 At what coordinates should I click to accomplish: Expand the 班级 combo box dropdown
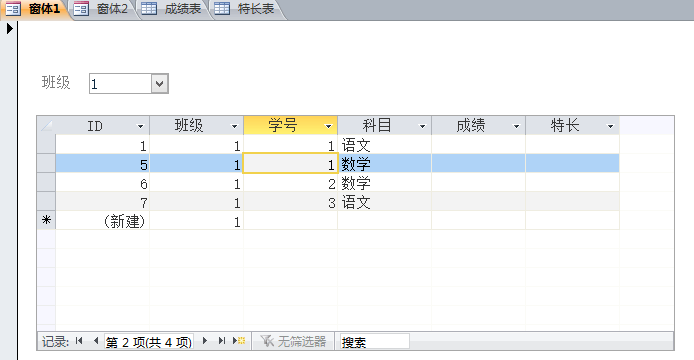(x=159, y=83)
